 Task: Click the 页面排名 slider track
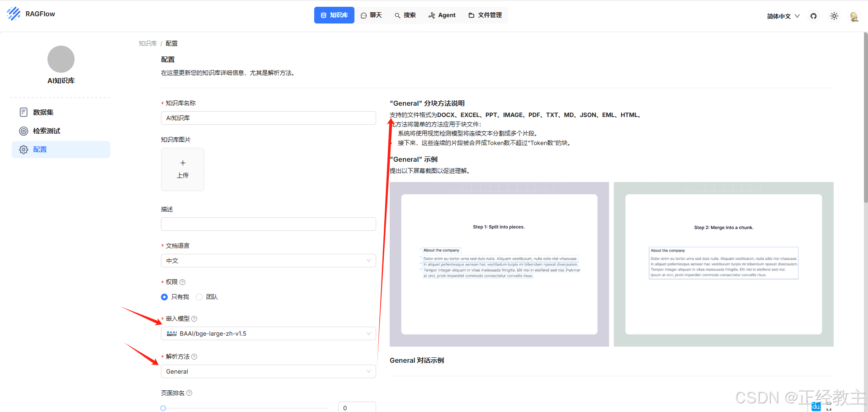[x=245, y=408]
